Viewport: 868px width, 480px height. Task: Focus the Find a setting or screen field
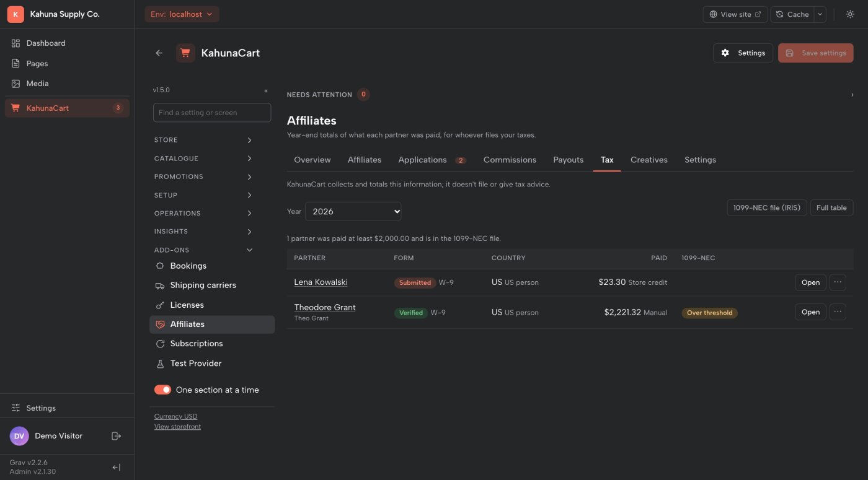(x=212, y=113)
